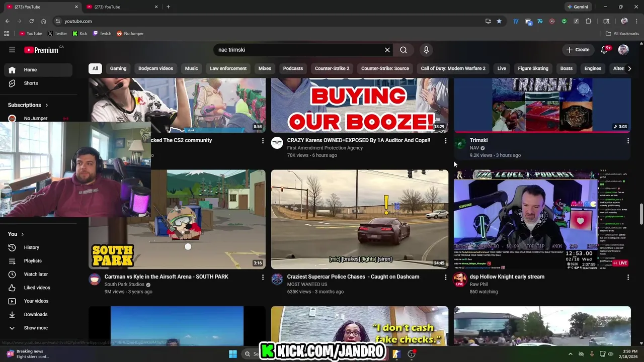Select the Boats filter chip
Screen dimensions: 644x362
pos(567,68)
